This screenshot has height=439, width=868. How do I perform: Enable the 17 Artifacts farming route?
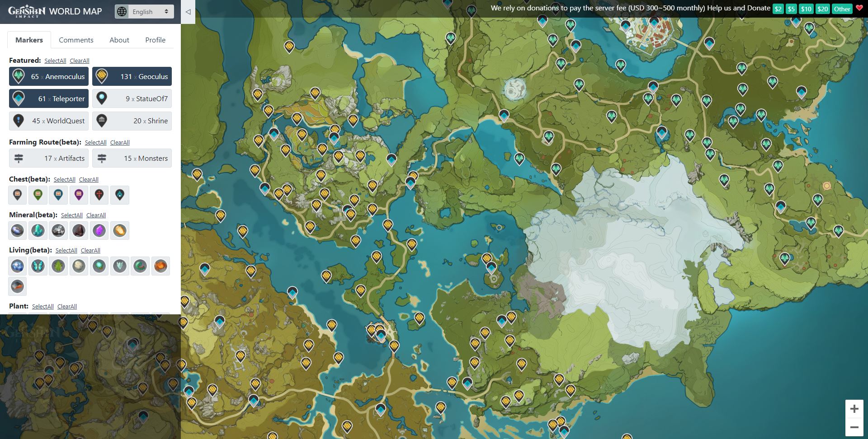[x=49, y=159]
